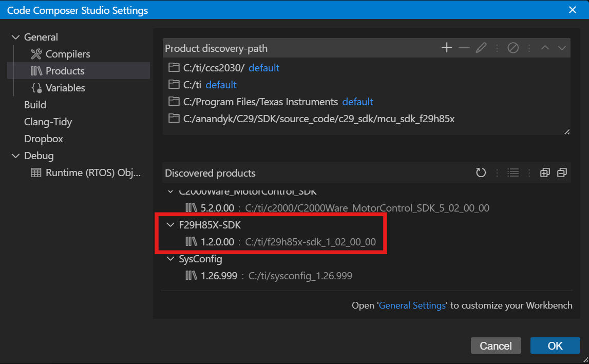Select the Clang-Tidy settings entry
This screenshot has width=589, height=364.
[47, 122]
